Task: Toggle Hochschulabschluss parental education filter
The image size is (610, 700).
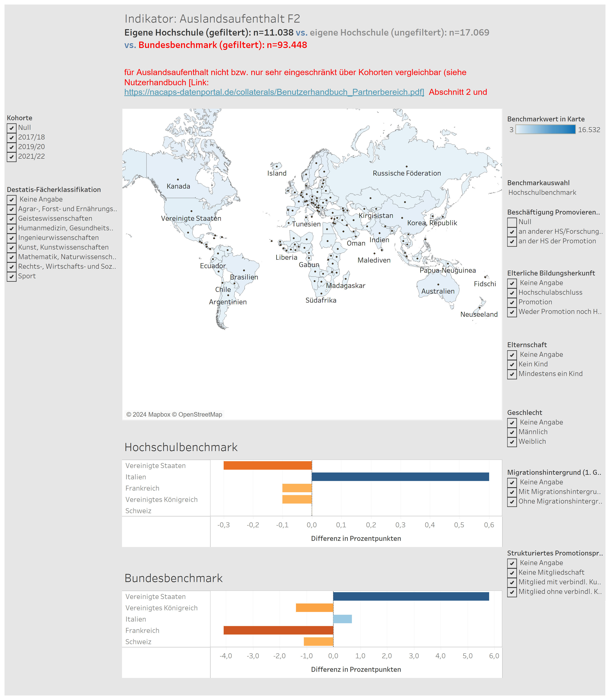Action: (512, 293)
